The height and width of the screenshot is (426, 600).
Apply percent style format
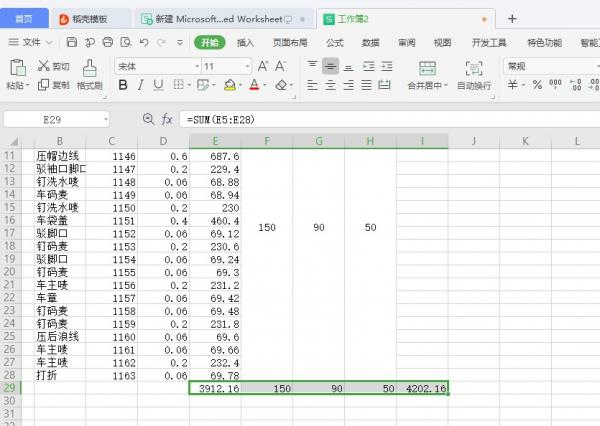537,85
